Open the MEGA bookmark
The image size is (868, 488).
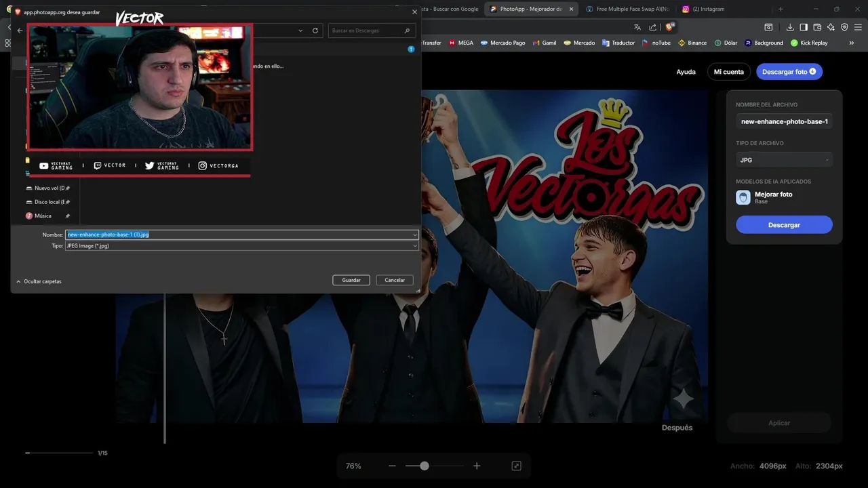tap(461, 43)
